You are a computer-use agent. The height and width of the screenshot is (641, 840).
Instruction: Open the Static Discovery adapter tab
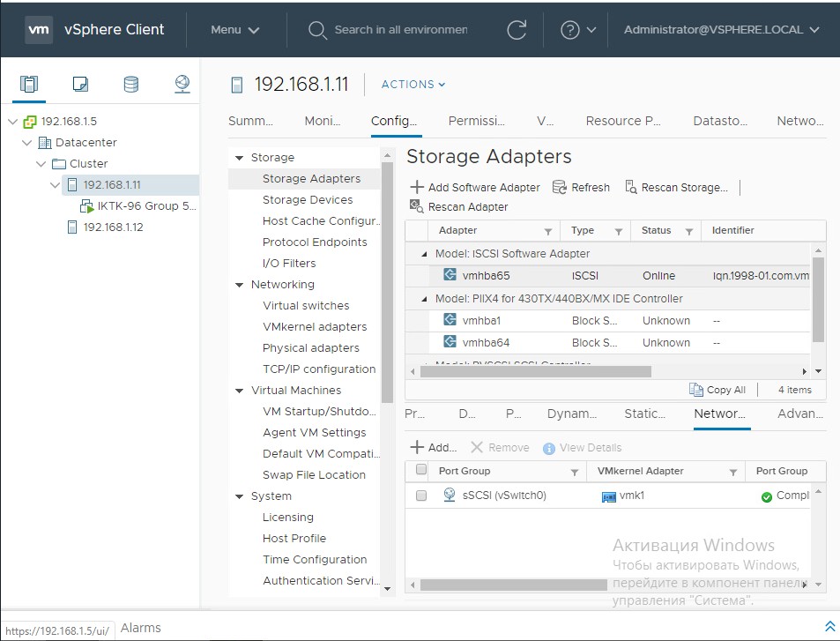pos(644,414)
